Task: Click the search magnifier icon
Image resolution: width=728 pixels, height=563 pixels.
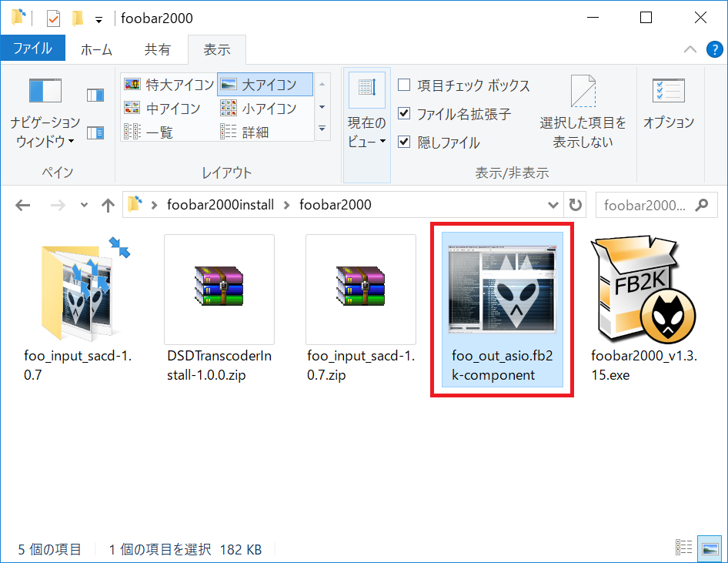Action: [x=702, y=204]
